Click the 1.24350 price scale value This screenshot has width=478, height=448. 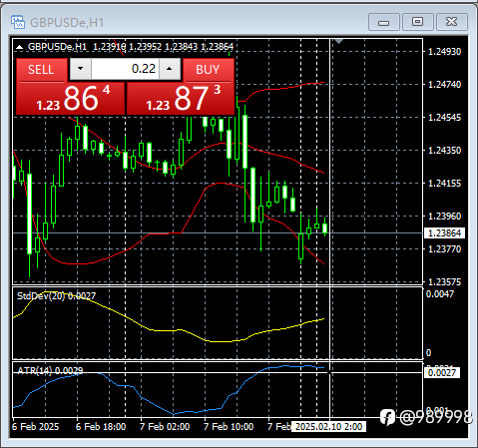tap(444, 151)
